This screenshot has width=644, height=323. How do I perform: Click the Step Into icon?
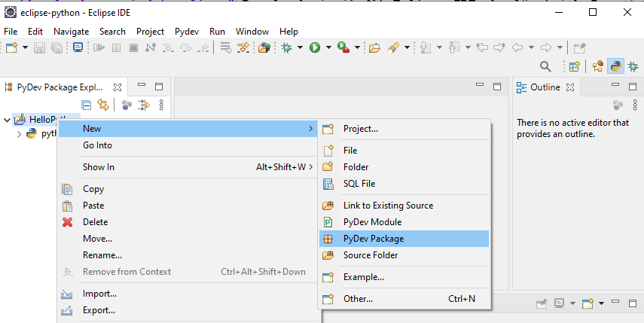pos(168,47)
